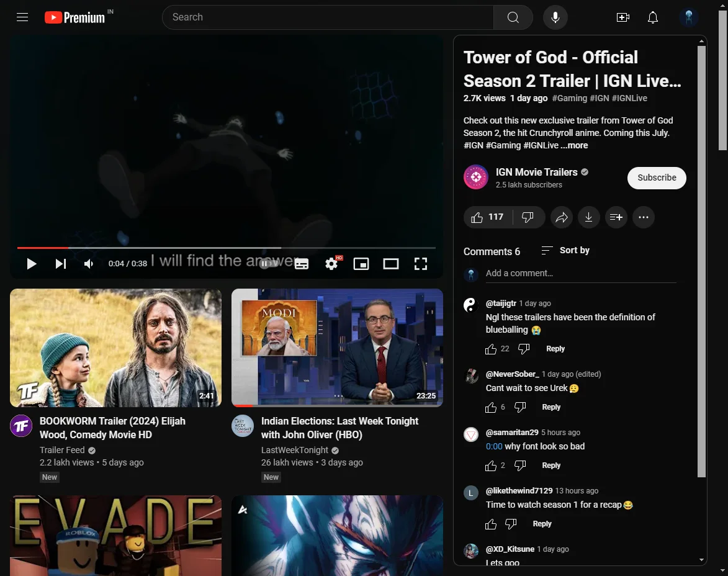728x576 pixels.
Task: Expand the description with ...more
Action: (574, 145)
